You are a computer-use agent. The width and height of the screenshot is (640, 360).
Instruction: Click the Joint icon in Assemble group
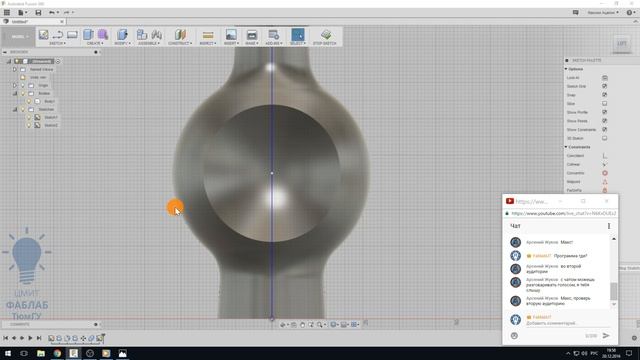point(157,35)
